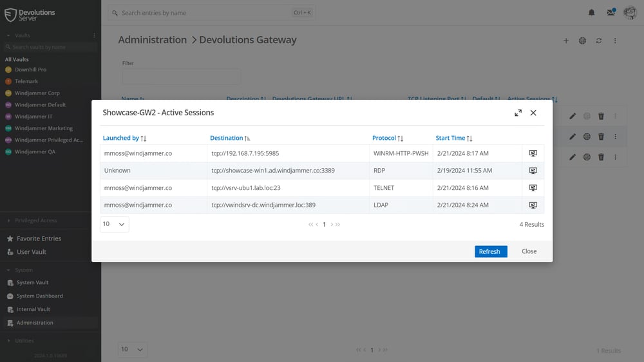Click the Filter input field
The height and width of the screenshot is (362, 644).
[x=181, y=77]
